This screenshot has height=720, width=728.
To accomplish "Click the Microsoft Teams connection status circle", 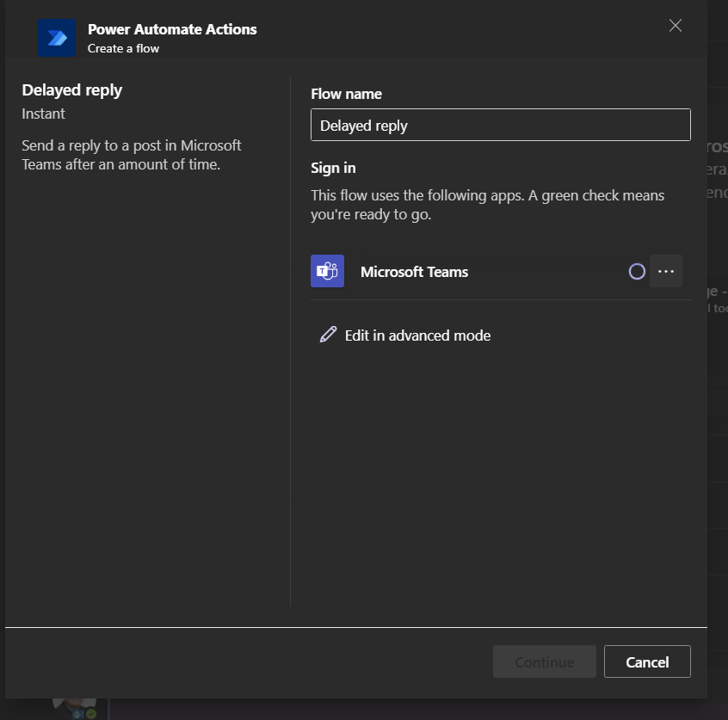I will (637, 272).
